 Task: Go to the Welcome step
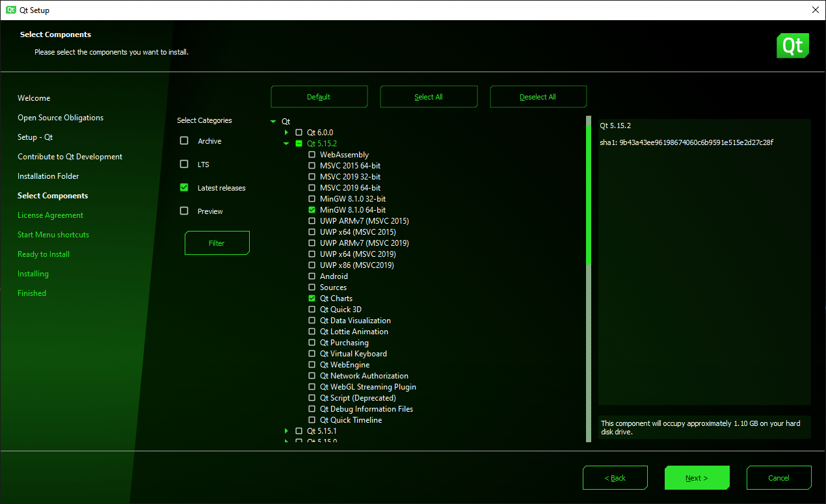34,98
